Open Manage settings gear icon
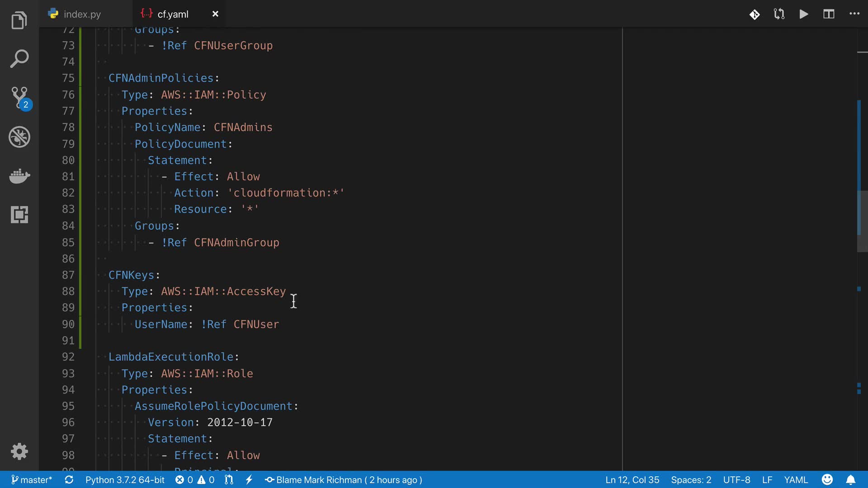The height and width of the screenshot is (488, 868). click(19, 451)
